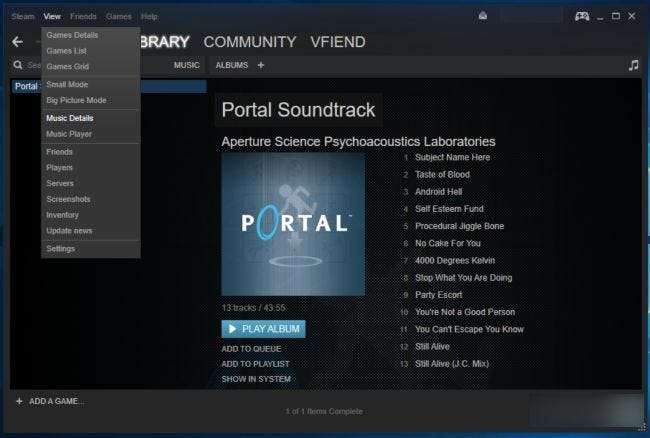Play track Android Hell
This screenshot has height=438, width=650.
(x=439, y=192)
